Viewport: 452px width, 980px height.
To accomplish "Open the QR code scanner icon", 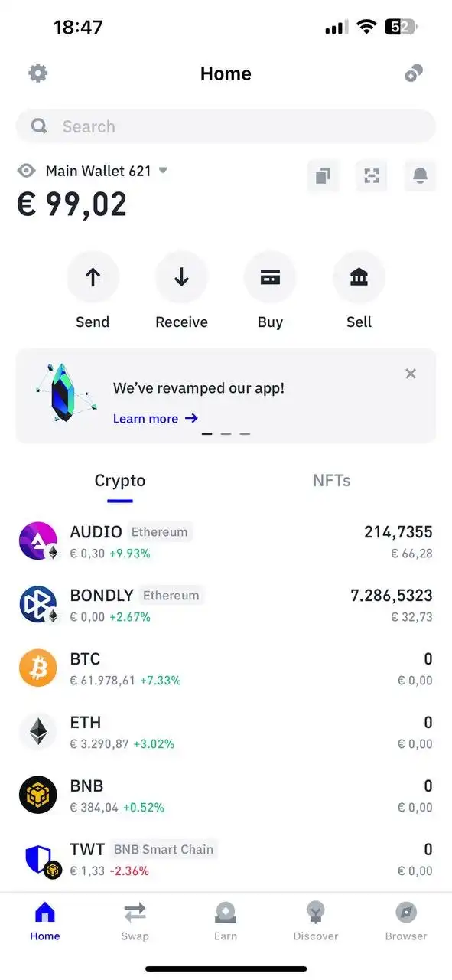I will click(372, 175).
